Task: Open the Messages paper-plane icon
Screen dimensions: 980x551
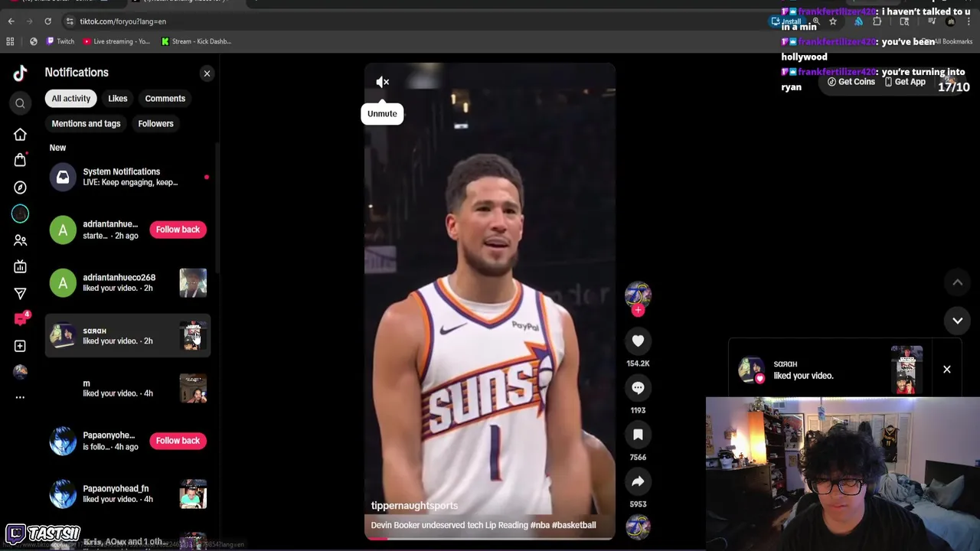Action: (x=20, y=293)
